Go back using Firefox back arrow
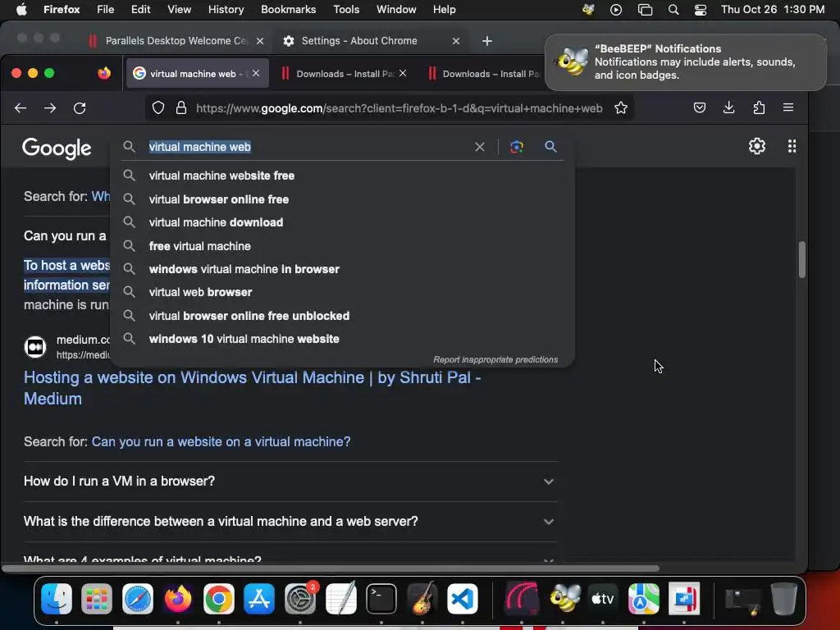The width and height of the screenshot is (840, 630). point(21,108)
